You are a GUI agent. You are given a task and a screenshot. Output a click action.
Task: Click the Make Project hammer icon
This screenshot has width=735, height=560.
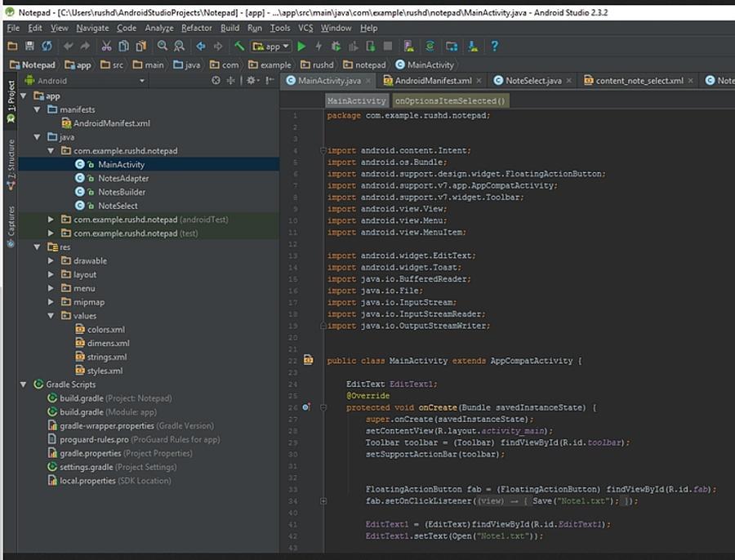(239, 46)
